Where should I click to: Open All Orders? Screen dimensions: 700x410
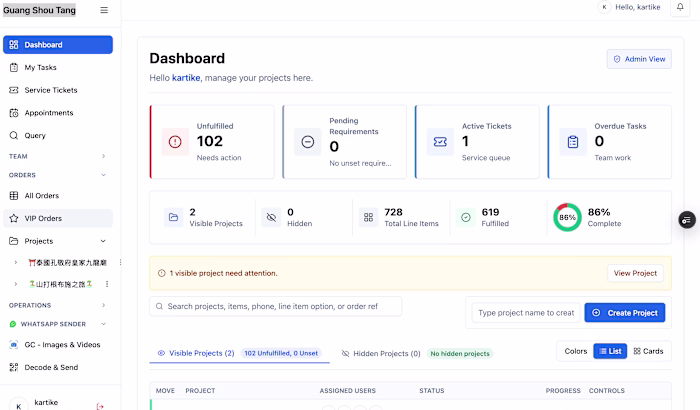click(58, 196)
